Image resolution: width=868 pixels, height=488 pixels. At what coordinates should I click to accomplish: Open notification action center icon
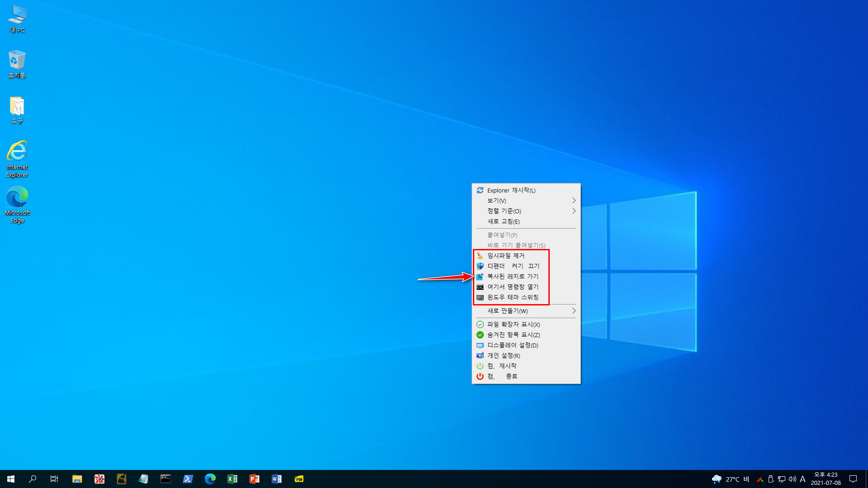coord(853,479)
